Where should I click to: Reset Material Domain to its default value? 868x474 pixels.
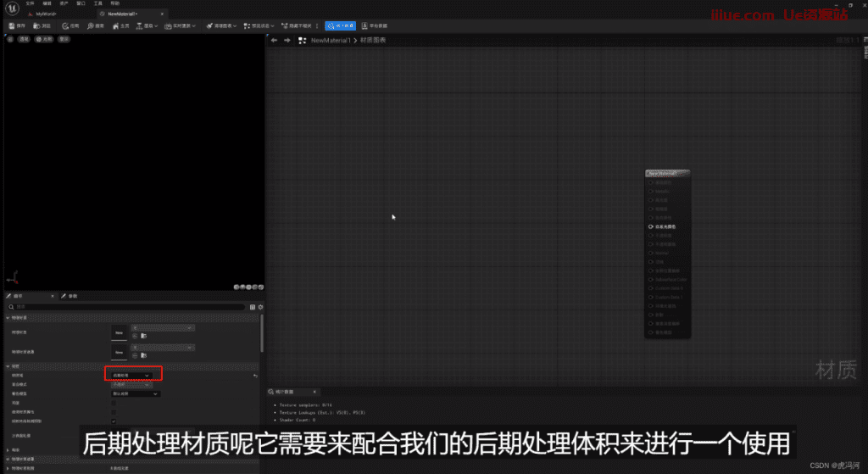pyautogui.click(x=255, y=376)
